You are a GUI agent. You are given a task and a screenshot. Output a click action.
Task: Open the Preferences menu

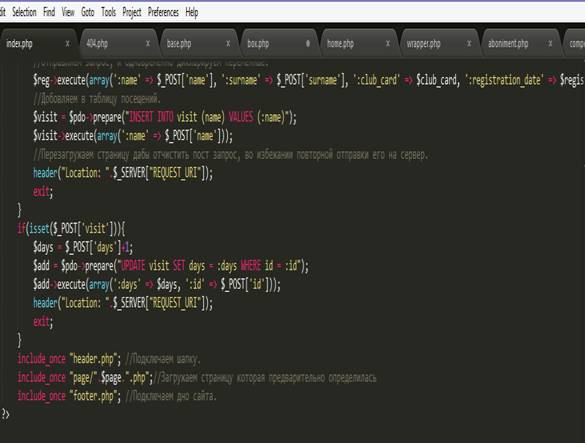point(163,12)
